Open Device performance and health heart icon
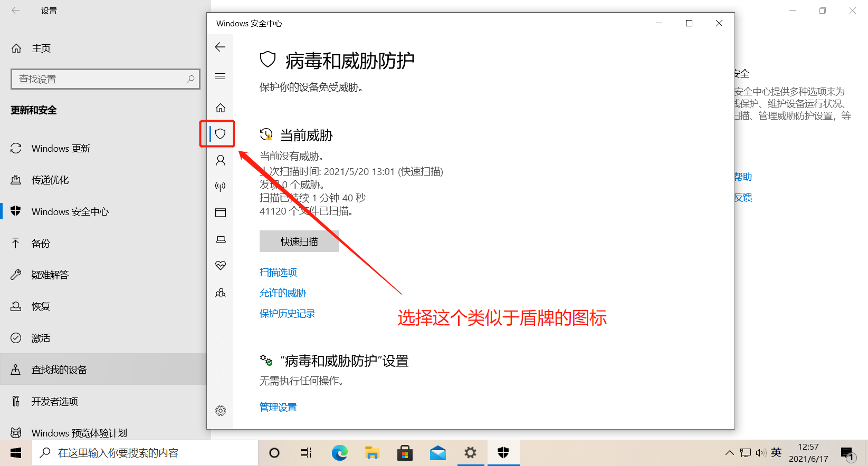868x466 pixels. (221, 266)
